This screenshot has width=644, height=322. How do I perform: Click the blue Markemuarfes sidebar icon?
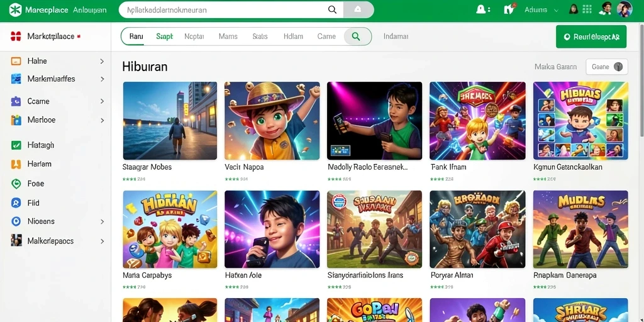pos(16,79)
